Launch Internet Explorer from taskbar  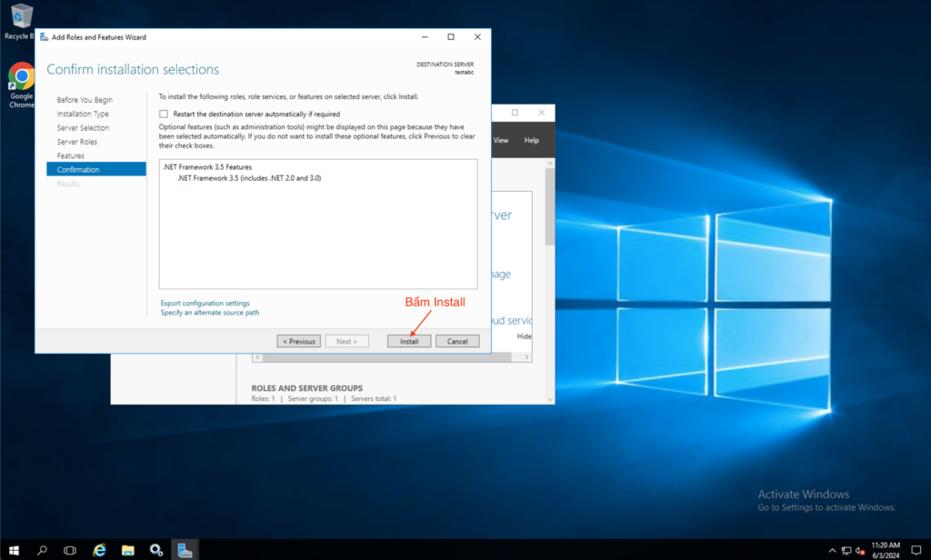pyautogui.click(x=99, y=549)
